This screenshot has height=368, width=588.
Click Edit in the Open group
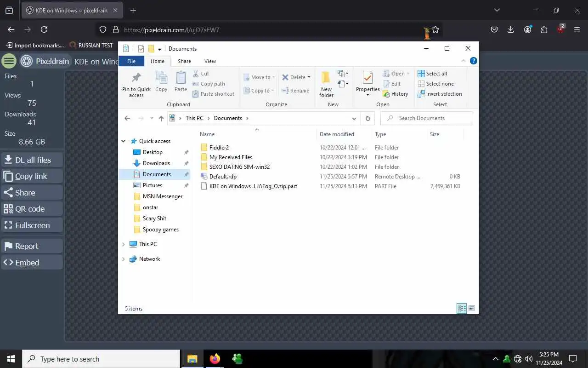[x=392, y=84]
